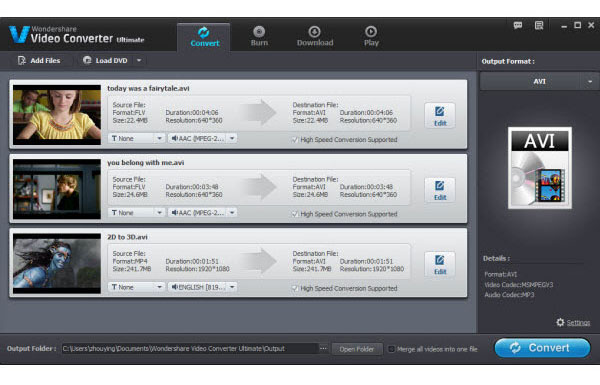
Task: Open the feedback chat bubble icon
Action: [x=518, y=26]
